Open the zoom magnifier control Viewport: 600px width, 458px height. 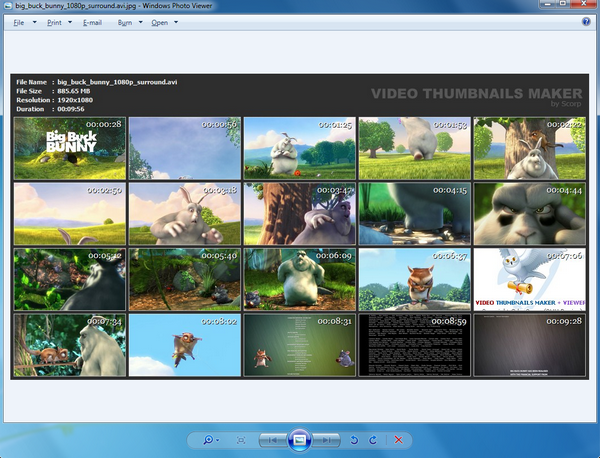tap(208, 440)
